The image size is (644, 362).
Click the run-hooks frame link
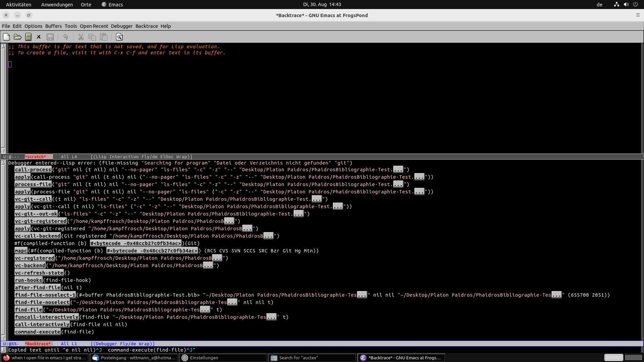coord(29,280)
